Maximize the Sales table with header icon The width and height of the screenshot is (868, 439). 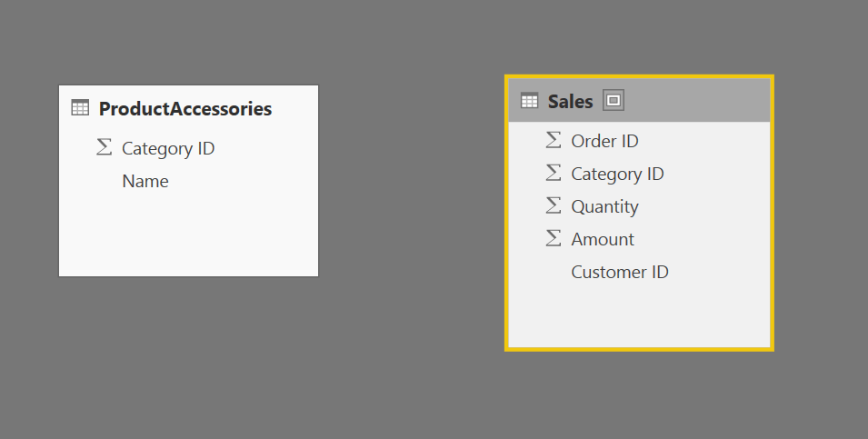point(614,100)
